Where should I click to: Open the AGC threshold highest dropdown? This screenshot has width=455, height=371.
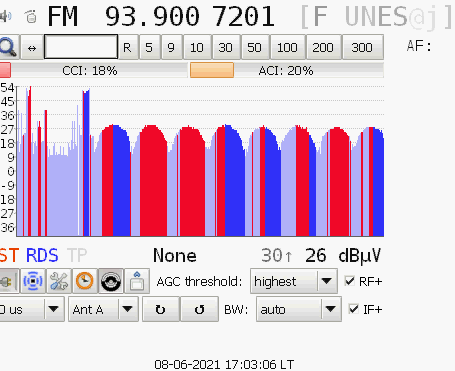294,281
